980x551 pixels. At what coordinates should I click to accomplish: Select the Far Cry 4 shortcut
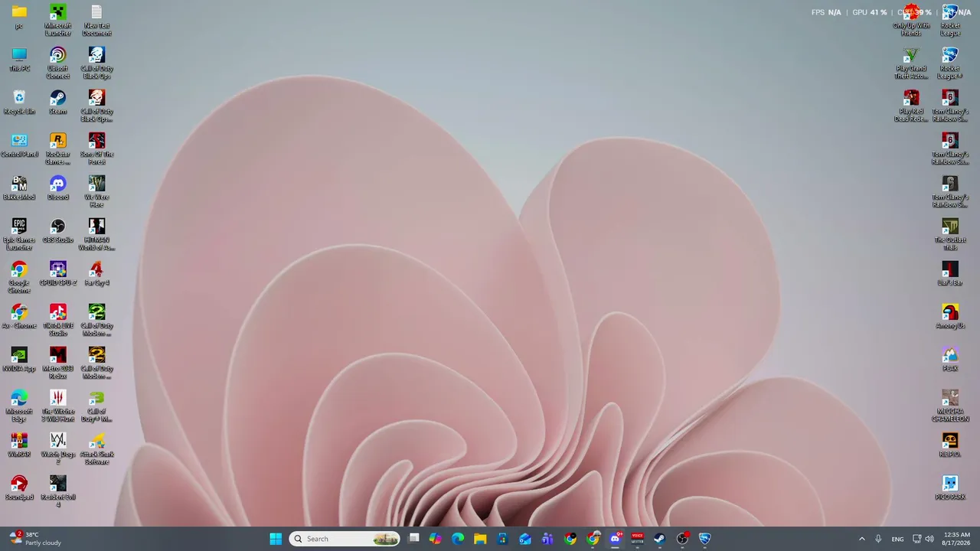tap(96, 273)
